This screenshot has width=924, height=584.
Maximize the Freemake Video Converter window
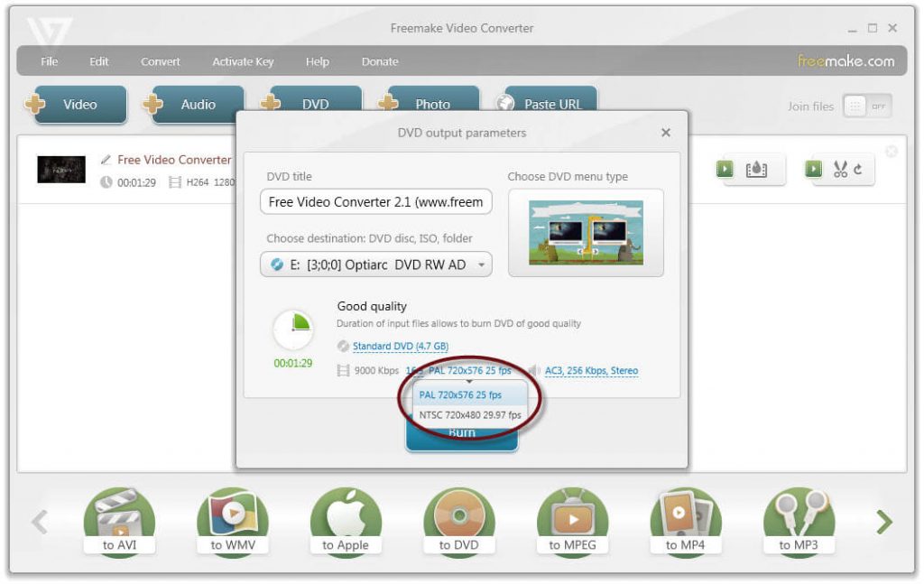(873, 28)
